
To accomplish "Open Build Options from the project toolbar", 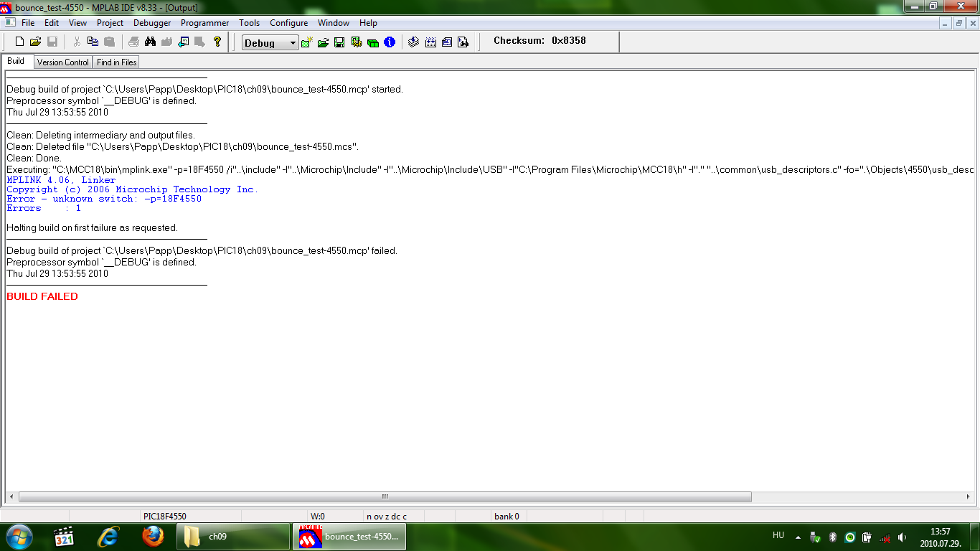I will 356,42.
